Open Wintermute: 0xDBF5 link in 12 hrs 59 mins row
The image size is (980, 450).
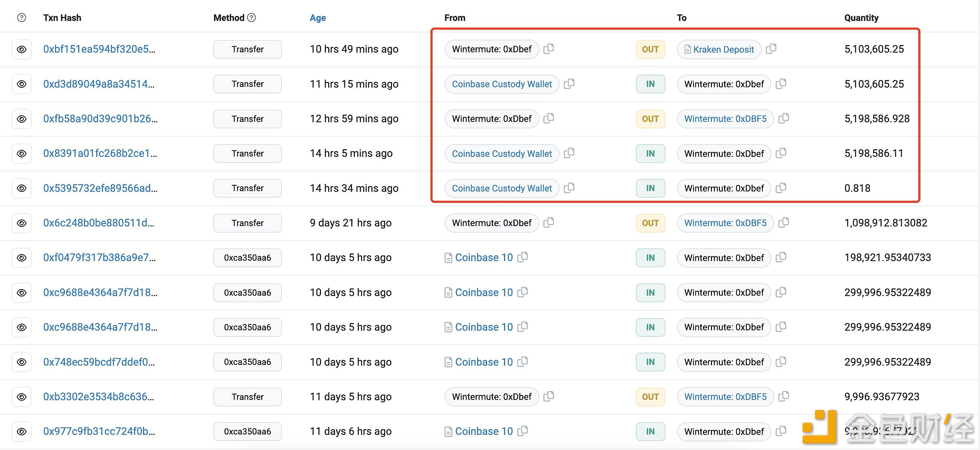[x=726, y=119]
